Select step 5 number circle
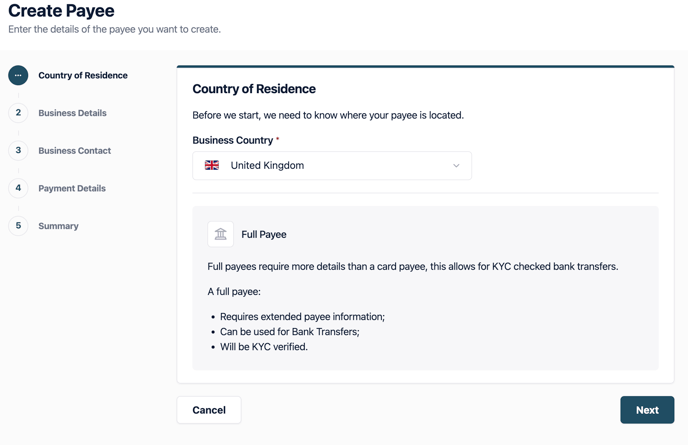 (x=18, y=226)
